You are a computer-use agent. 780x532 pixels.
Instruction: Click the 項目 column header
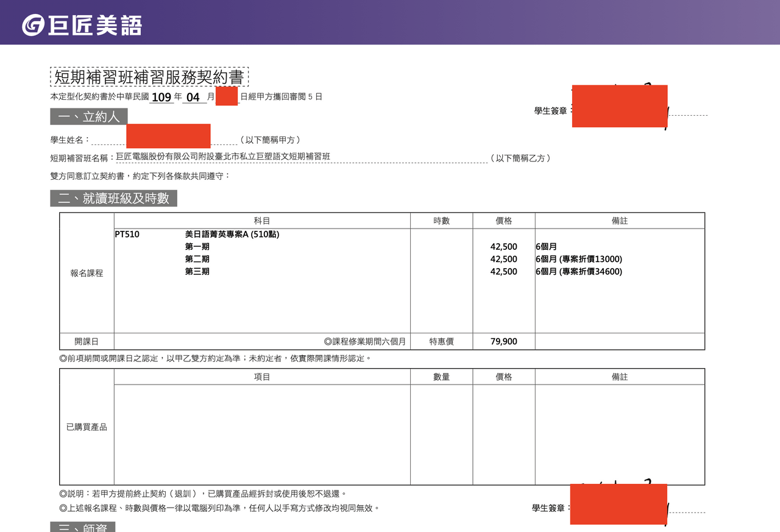[262, 377]
